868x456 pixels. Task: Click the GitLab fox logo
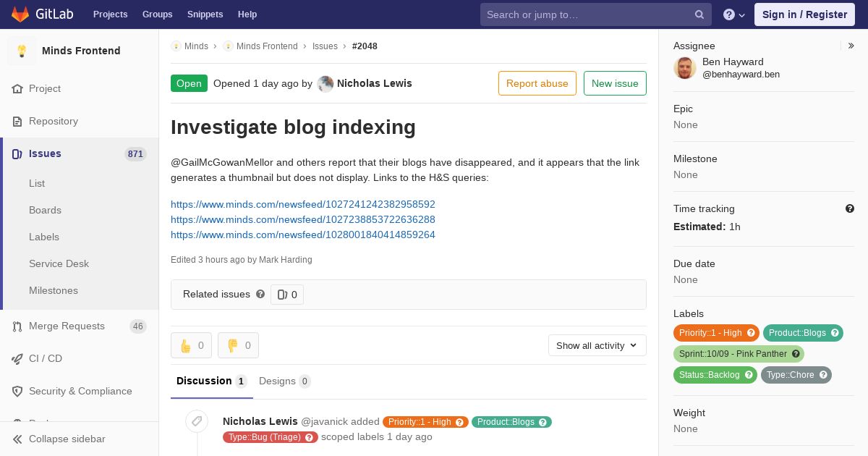click(20, 14)
